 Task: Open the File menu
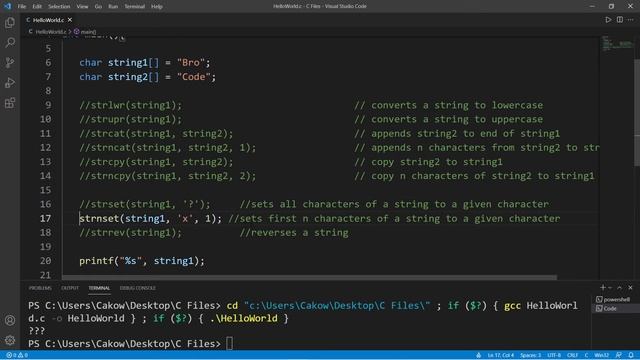[x=22, y=7]
